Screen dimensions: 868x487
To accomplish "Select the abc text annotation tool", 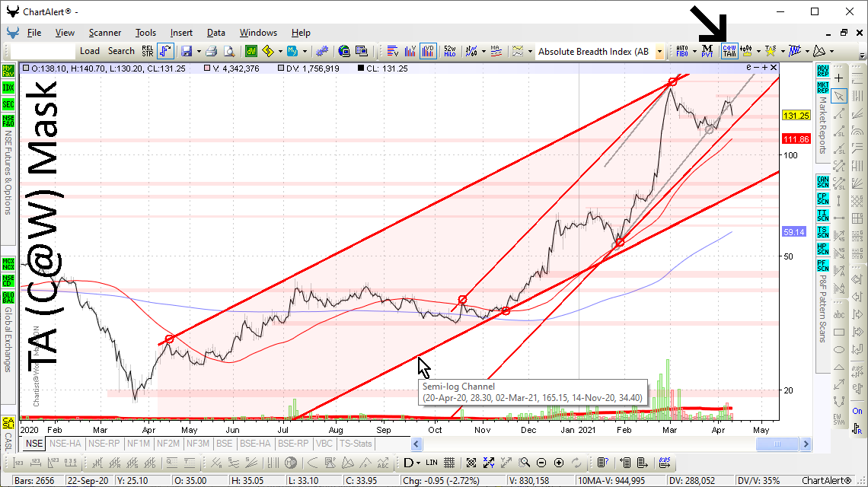I will (839, 314).
